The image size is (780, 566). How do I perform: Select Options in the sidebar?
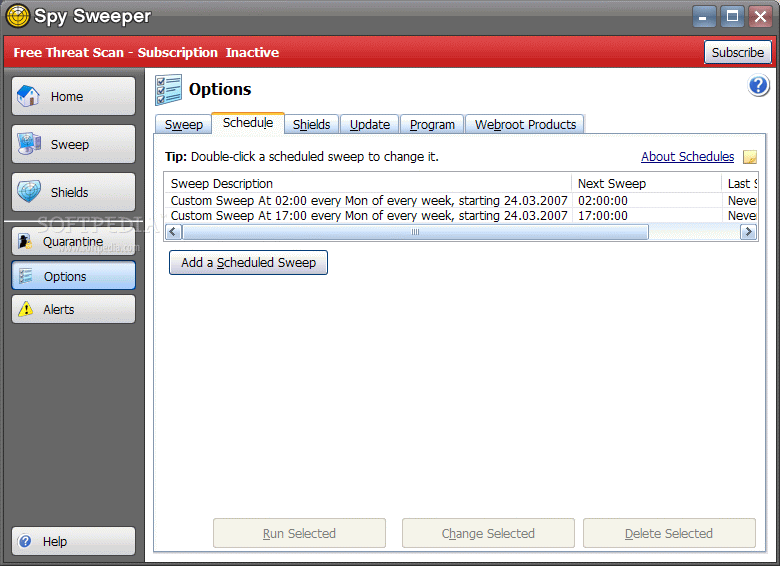point(73,276)
